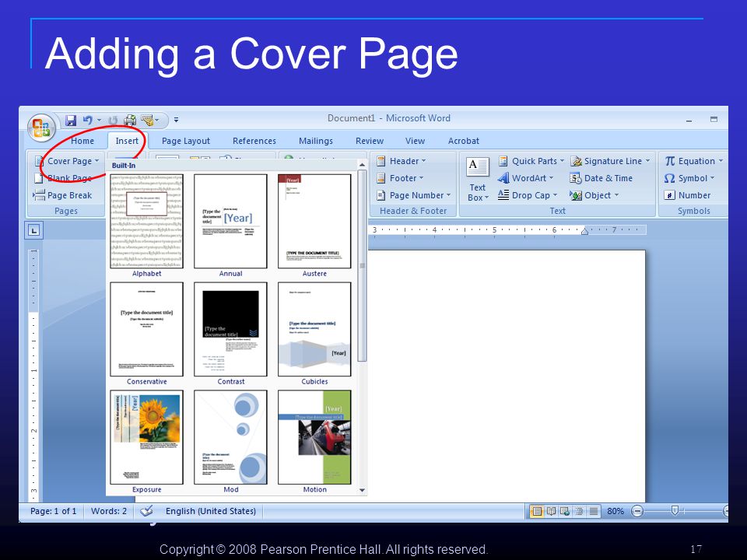The width and height of the screenshot is (747, 560).
Task: Click the right indent marker on ruler
Action: coord(584,231)
